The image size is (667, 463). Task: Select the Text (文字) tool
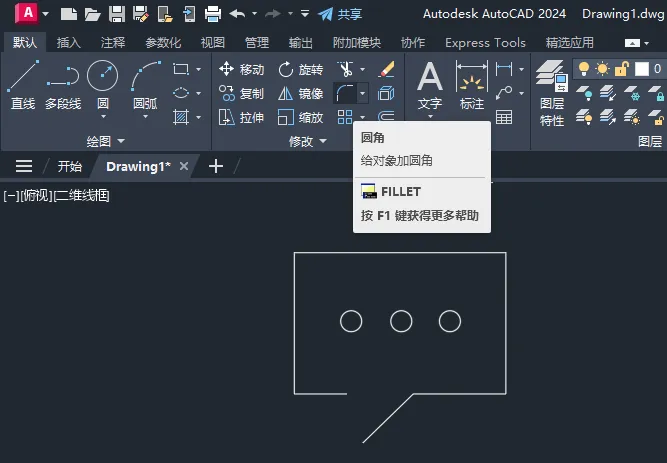click(430, 85)
